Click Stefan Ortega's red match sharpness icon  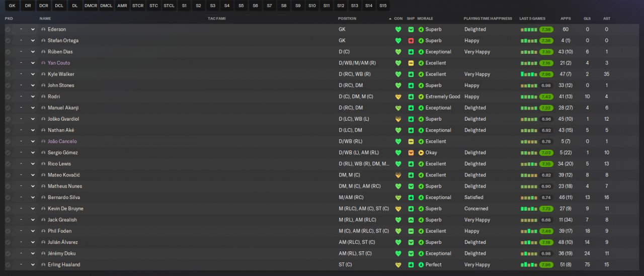[x=411, y=41]
